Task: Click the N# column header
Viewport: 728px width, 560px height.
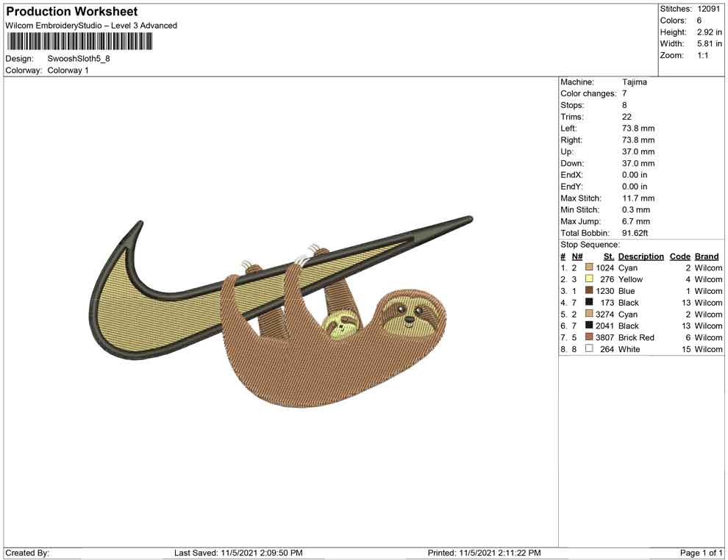Action: 577,256
